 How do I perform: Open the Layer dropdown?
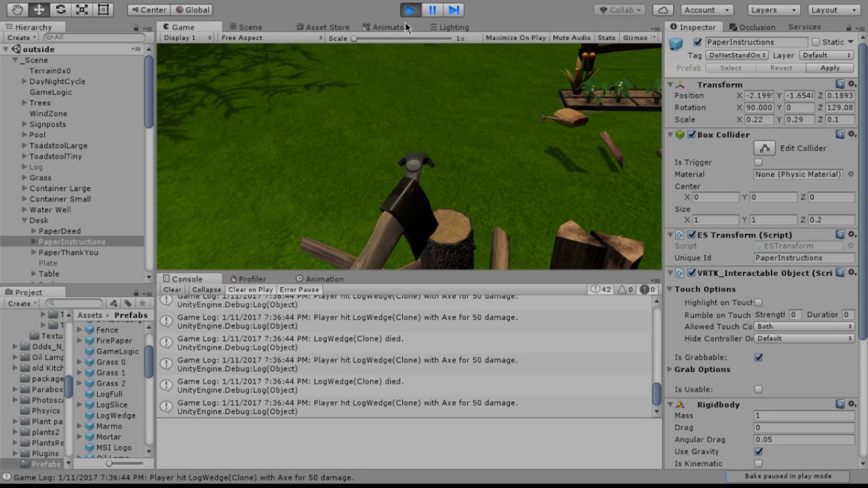tap(825, 55)
